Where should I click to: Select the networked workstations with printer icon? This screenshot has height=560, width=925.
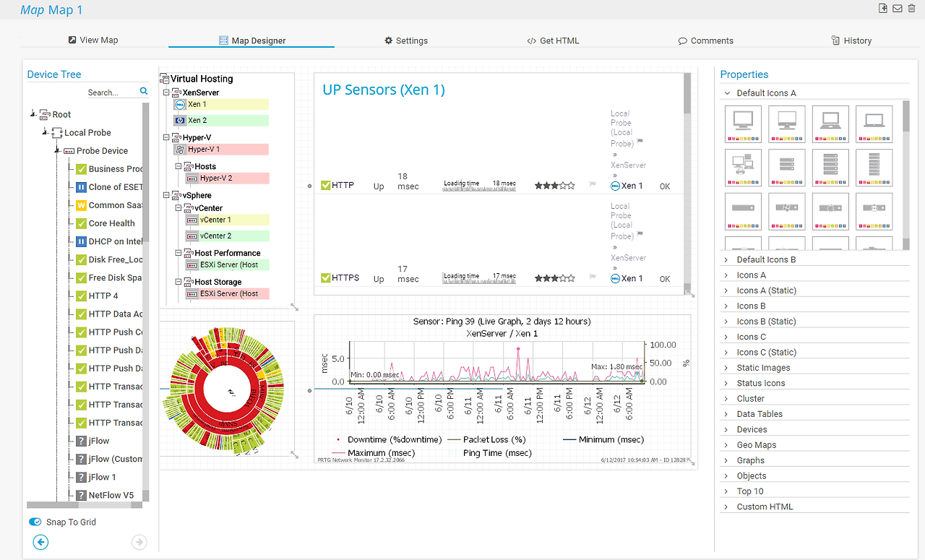pyautogui.click(x=743, y=167)
